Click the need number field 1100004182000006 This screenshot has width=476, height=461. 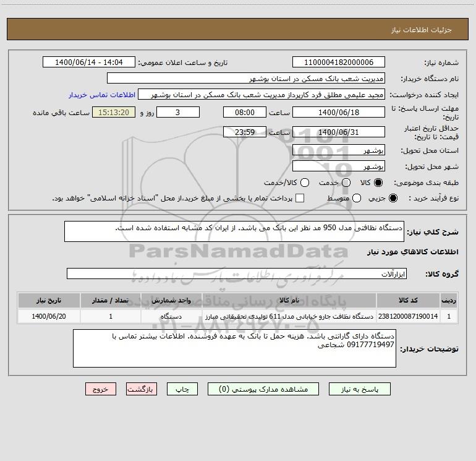339,62
